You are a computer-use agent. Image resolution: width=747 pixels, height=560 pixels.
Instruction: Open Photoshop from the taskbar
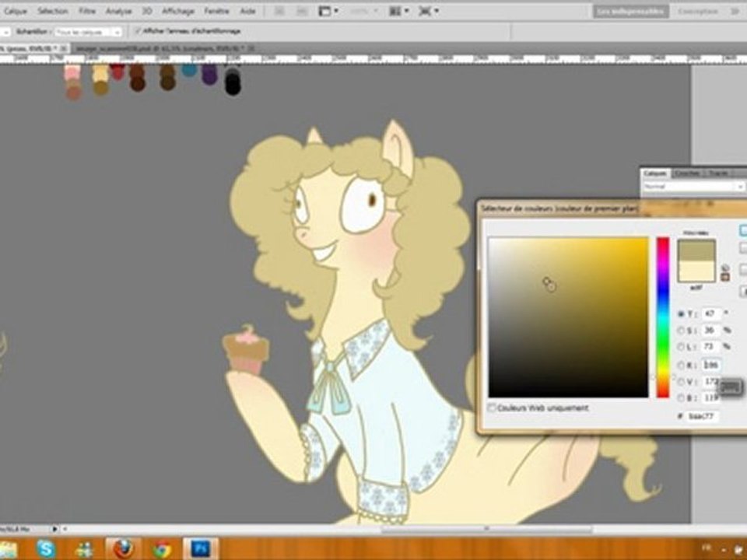pyautogui.click(x=201, y=549)
